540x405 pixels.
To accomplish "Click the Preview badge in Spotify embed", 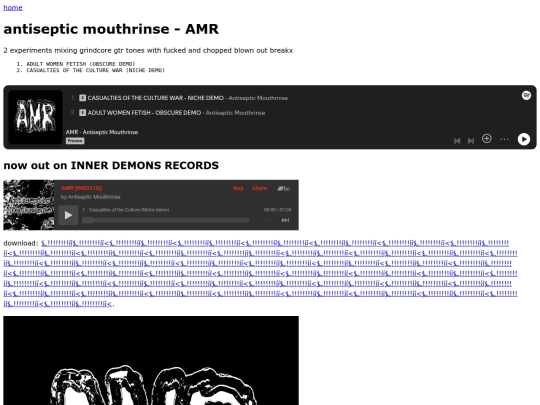I will 75,141.
